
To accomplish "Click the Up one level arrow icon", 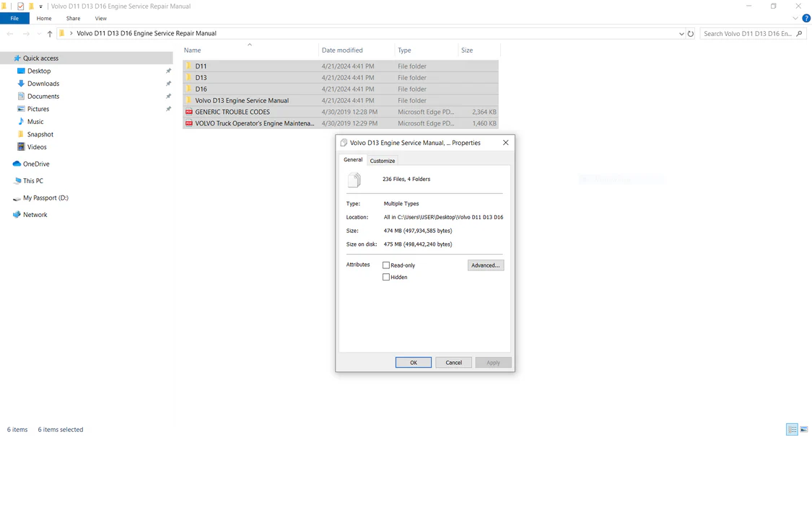I will point(50,34).
